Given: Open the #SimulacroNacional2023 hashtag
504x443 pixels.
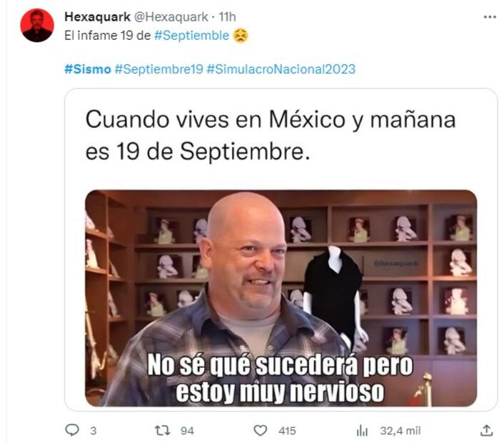Looking at the screenshot, I should 281,69.
